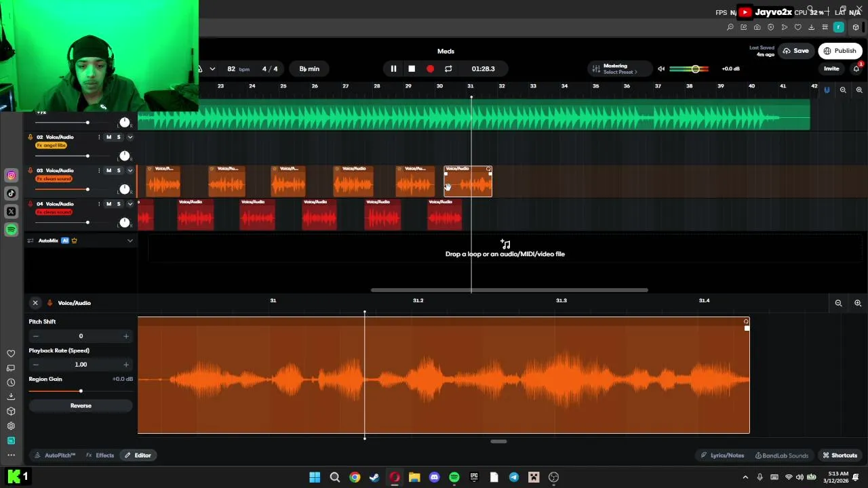868x488 pixels.
Task: Open track 02 three-dot menu
Action: point(99,137)
